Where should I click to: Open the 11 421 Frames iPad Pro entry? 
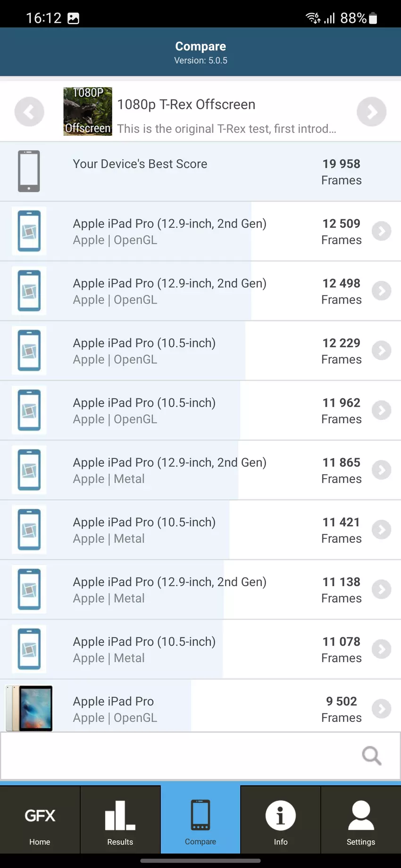click(x=189, y=530)
